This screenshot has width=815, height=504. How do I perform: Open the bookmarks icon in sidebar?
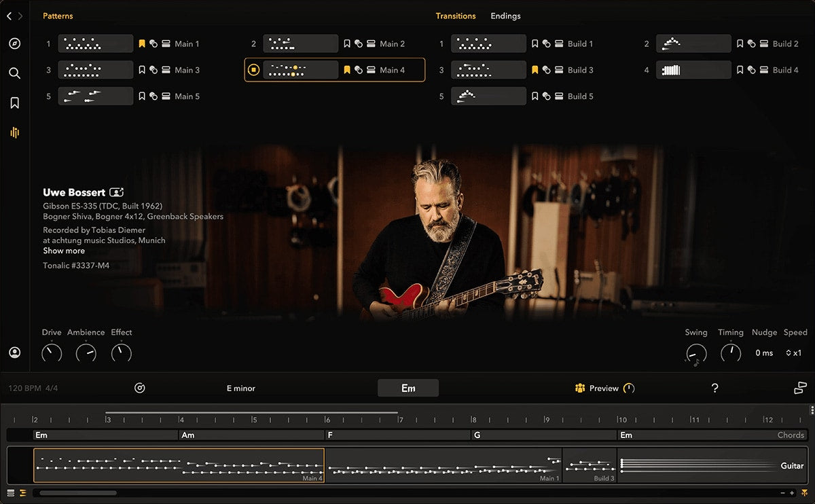14,103
